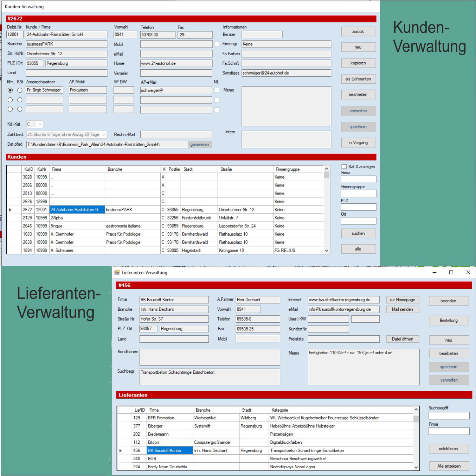The width and height of the screenshot is (476, 476).
Task: Click row selector arrow for BK Baustoff-Kontor
Action: 120,450
